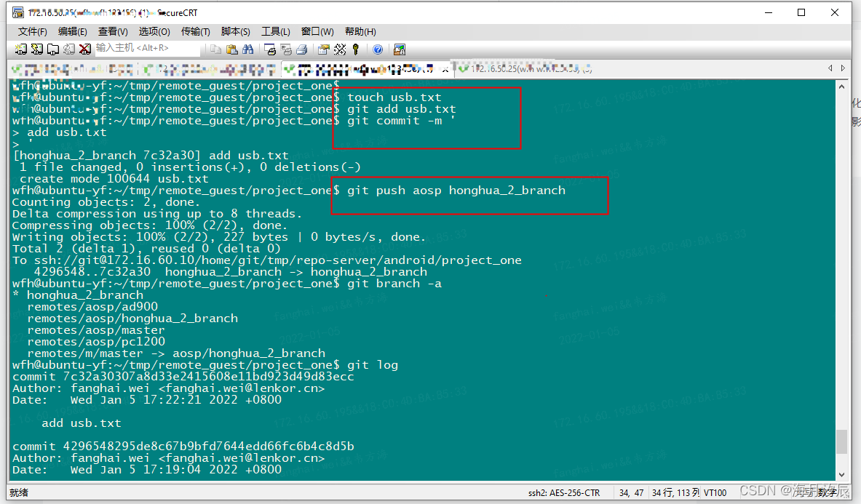Viewport: 861px width, 504px height.
Task: Open the 脚本(S) menu
Action: point(235,31)
